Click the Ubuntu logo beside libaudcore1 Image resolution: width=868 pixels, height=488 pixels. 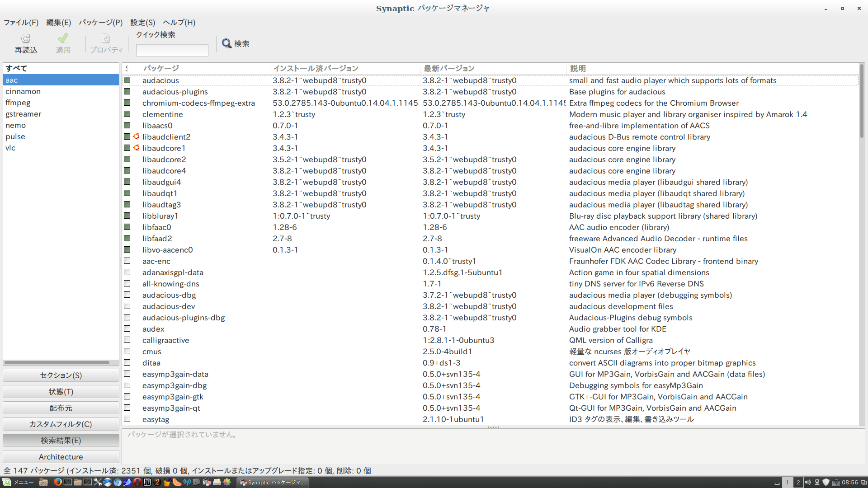click(136, 148)
